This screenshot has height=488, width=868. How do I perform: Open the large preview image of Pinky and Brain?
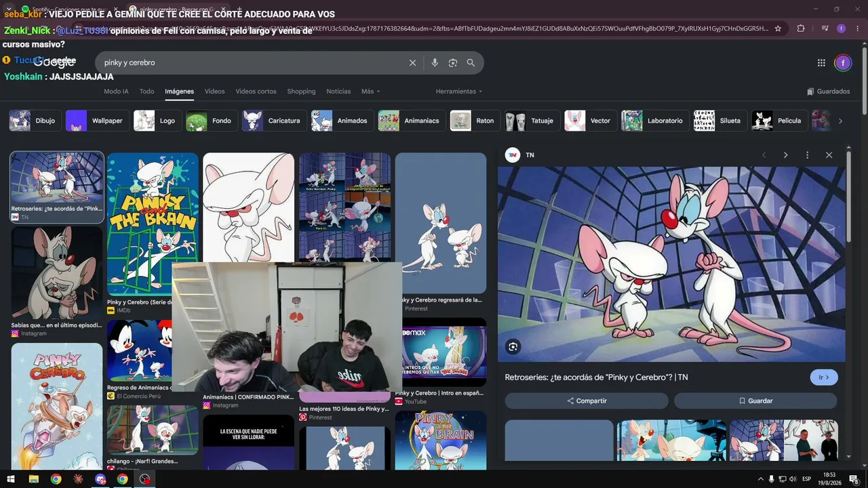671,264
